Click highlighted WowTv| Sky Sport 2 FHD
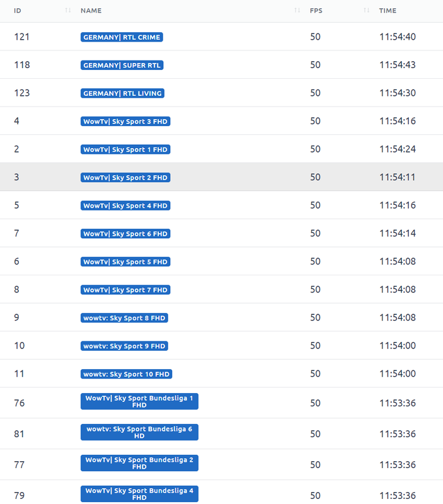Image resolution: width=443 pixels, height=504 pixels. [x=125, y=178]
